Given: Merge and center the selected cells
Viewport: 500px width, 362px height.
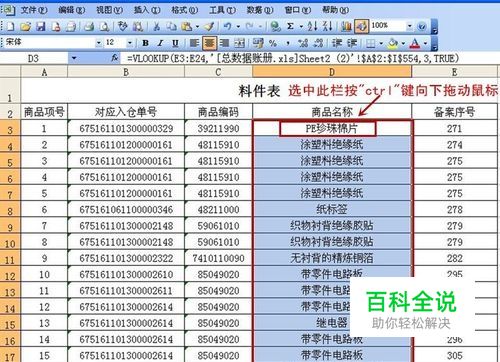Looking at the screenshot, I should (239, 43).
